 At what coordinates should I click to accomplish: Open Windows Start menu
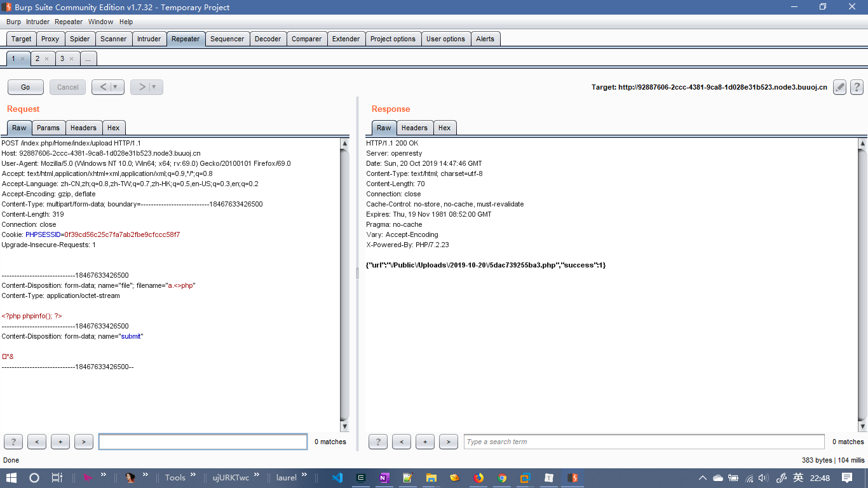coord(11,478)
